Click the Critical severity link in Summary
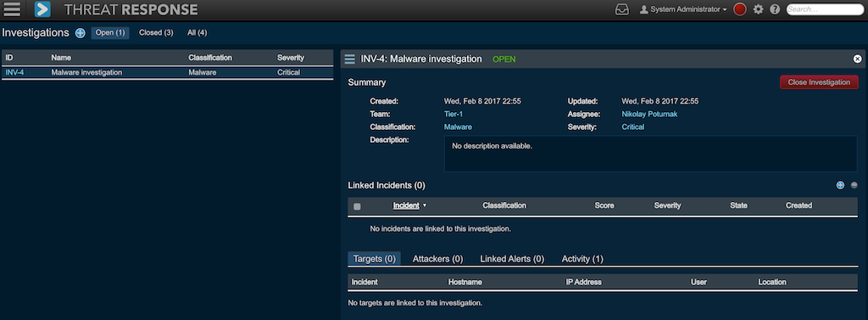This screenshot has width=868, height=320. pyautogui.click(x=632, y=127)
